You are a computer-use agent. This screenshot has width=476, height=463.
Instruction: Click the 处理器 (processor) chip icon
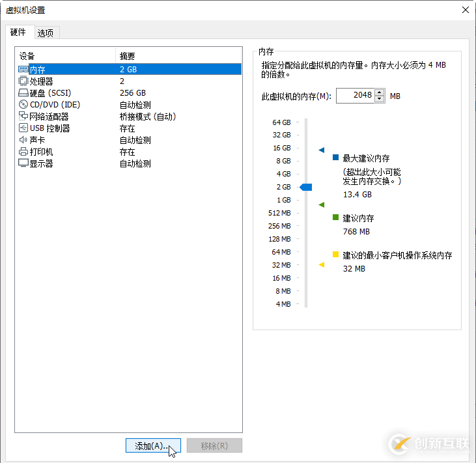click(23, 81)
